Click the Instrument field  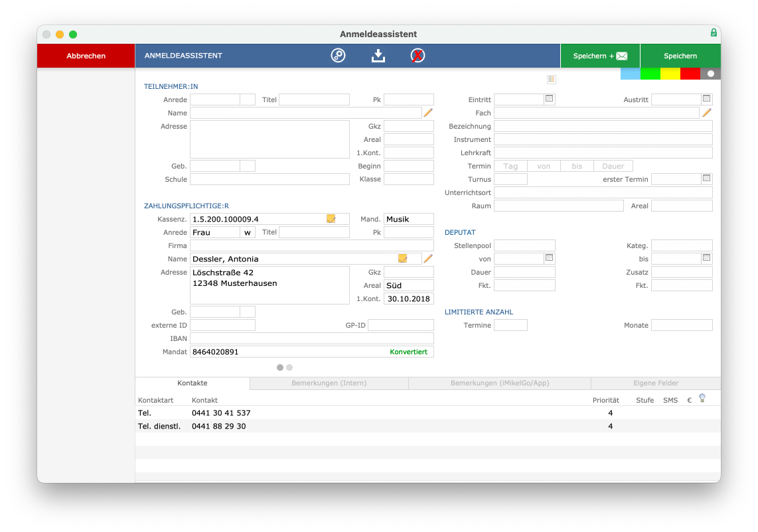(603, 140)
